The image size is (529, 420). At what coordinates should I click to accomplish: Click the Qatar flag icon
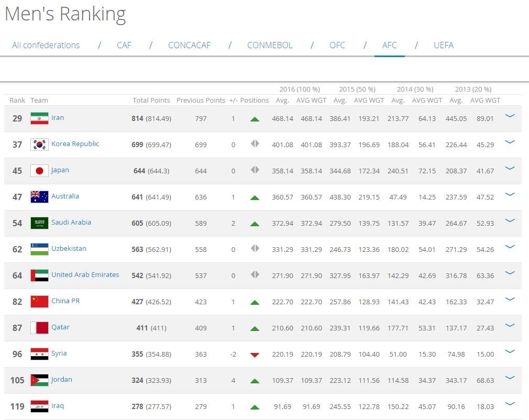[x=39, y=328]
